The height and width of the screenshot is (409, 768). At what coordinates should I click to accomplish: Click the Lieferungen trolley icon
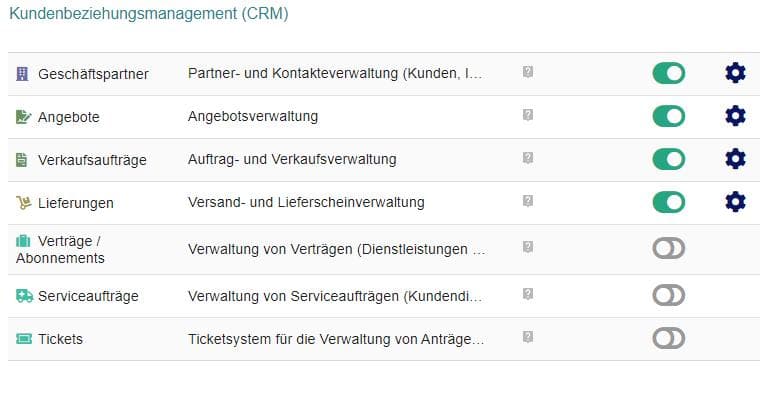pyautogui.click(x=24, y=203)
